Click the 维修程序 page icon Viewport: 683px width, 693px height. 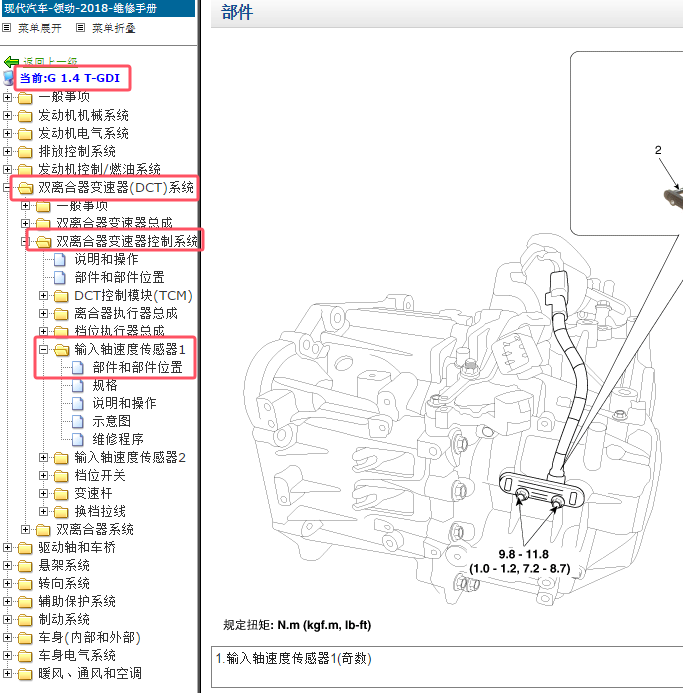click(78, 440)
